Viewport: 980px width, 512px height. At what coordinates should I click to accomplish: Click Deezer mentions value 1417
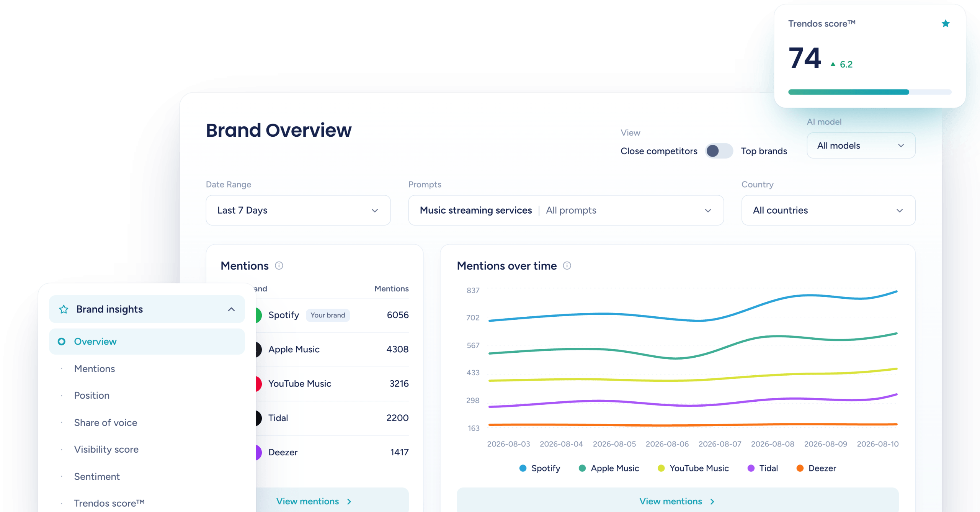coord(400,453)
